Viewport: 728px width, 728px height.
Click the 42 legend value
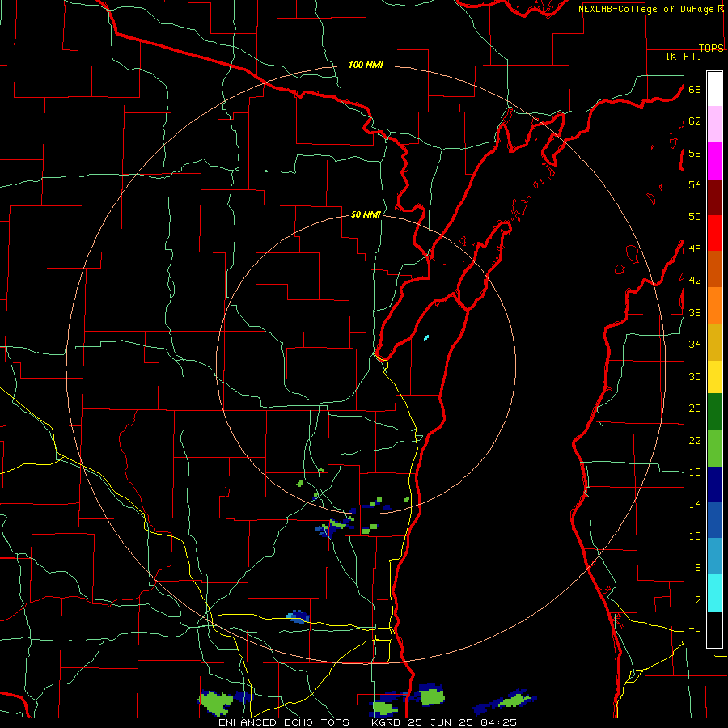695,281
